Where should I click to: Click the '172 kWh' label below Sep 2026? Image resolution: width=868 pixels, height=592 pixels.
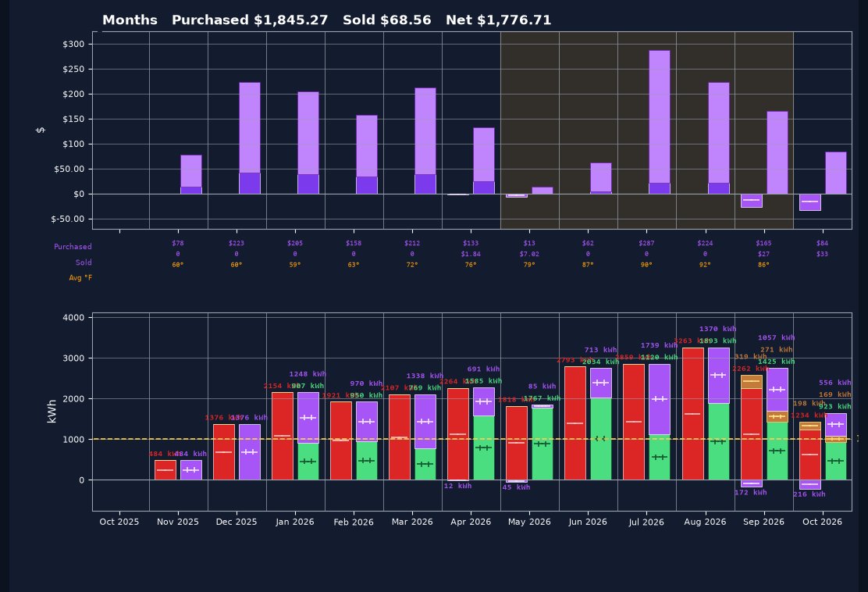(751, 492)
